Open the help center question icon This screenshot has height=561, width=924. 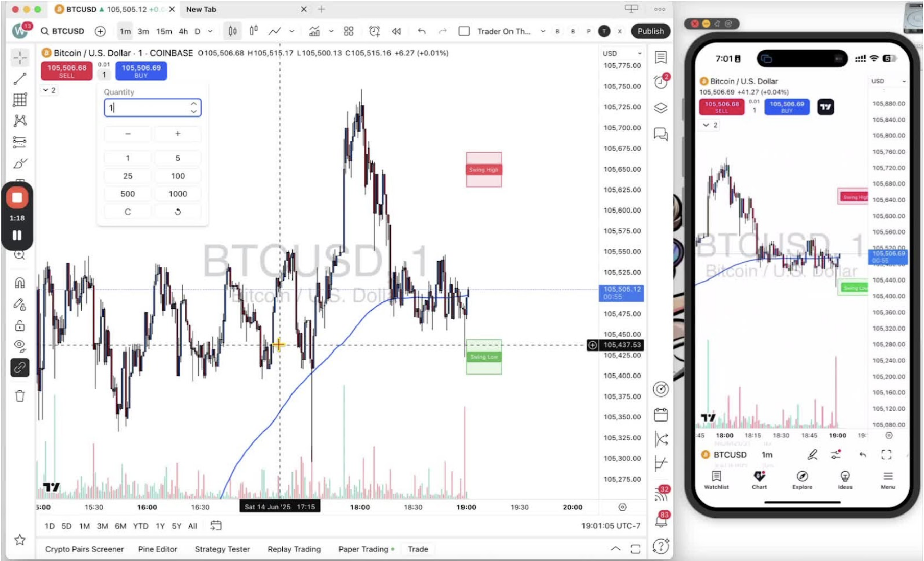(661, 546)
